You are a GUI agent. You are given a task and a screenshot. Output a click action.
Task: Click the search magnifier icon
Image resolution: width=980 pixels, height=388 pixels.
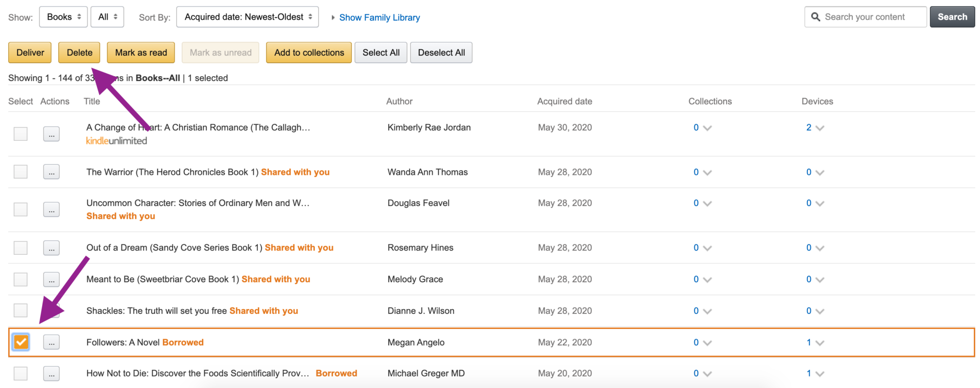point(815,17)
